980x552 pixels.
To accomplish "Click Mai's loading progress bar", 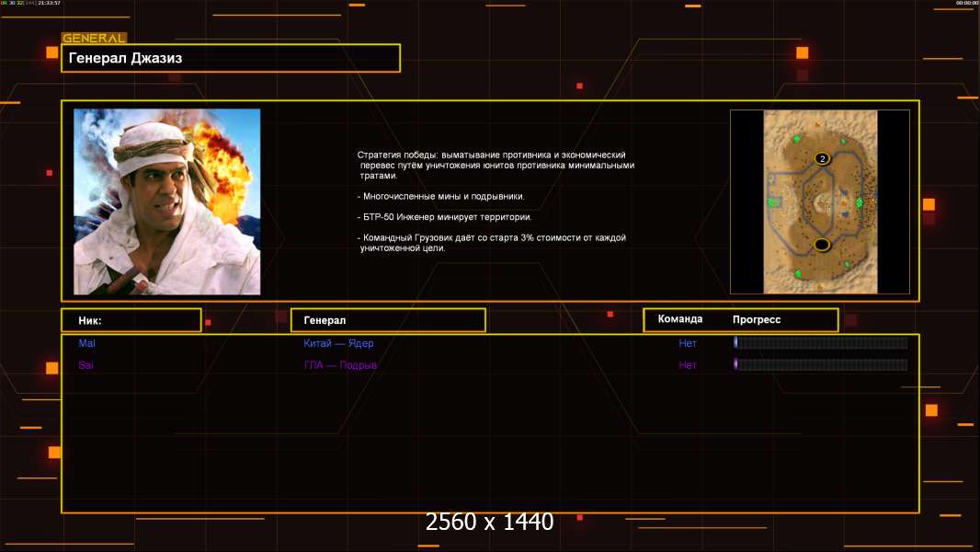I will pyautogui.click(x=821, y=342).
